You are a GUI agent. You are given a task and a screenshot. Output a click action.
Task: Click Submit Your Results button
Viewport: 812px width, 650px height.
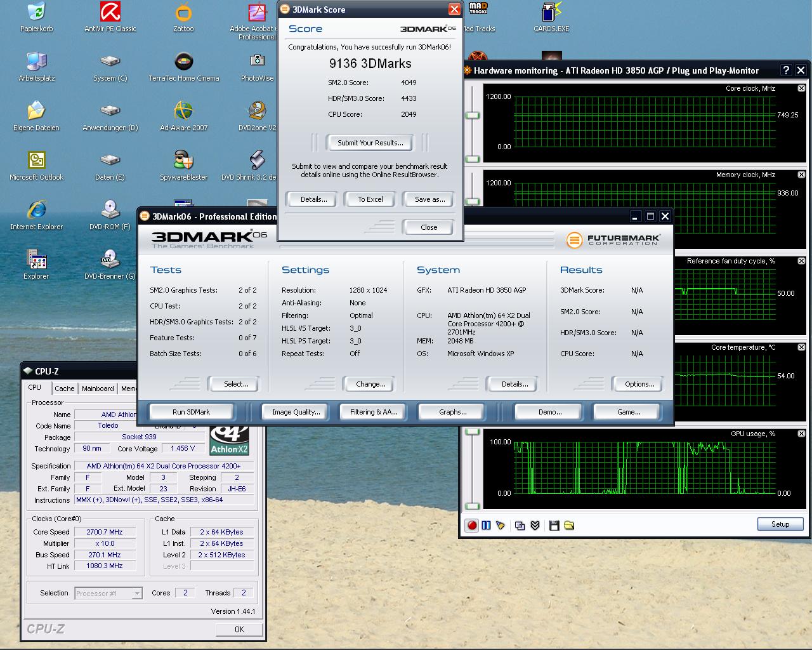coord(370,143)
